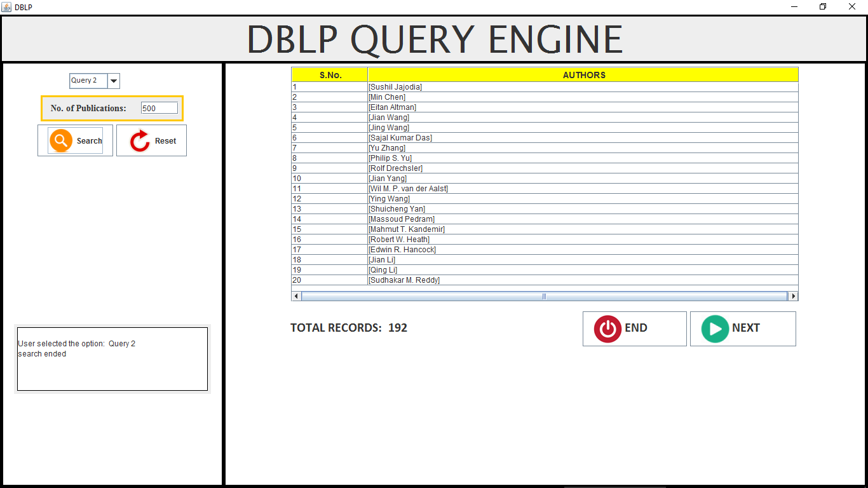Click the red power END icon
The width and height of the screenshot is (868, 488).
tap(607, 329)
